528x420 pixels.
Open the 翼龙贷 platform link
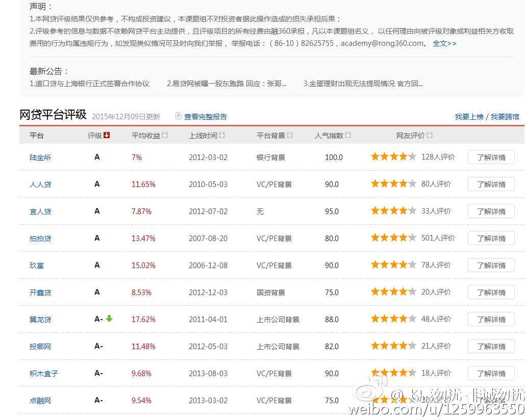[x=40, y=320]
